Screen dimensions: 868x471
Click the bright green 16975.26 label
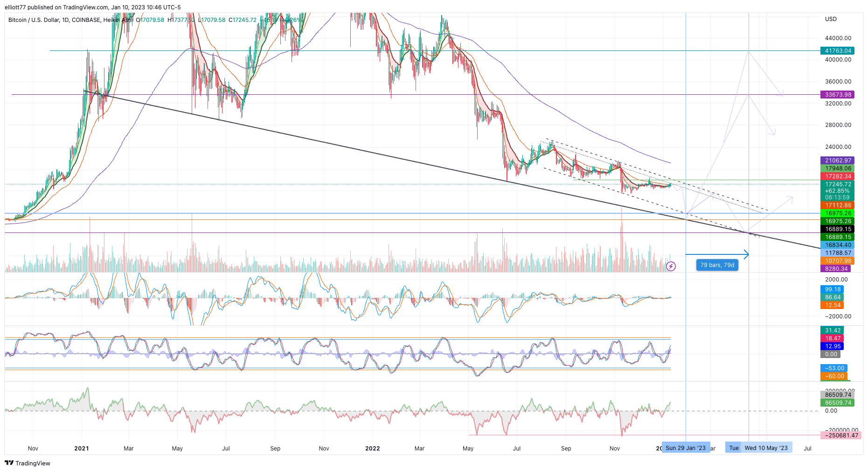[838, 213]
